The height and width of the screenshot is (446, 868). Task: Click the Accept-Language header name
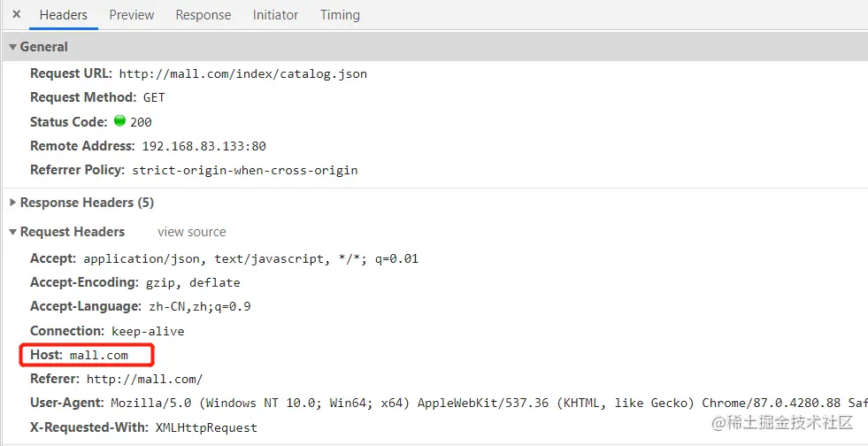[86, 306]
